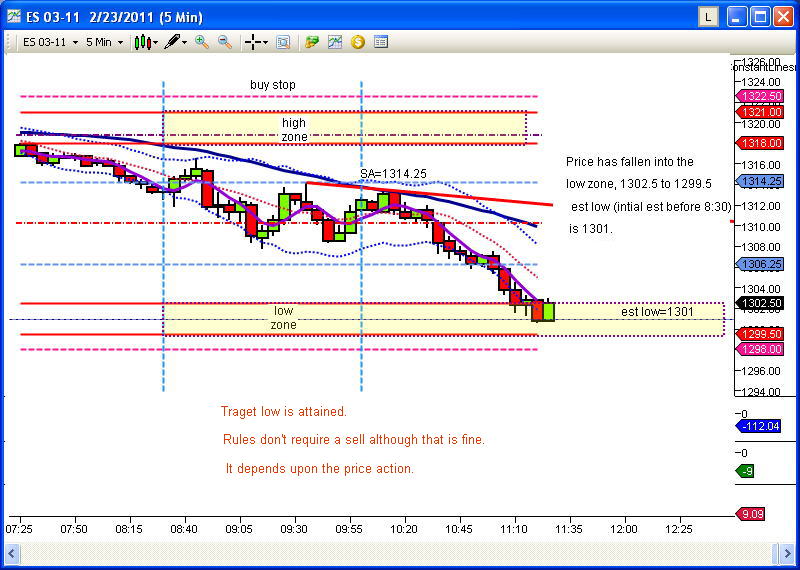Select 'Traget low is attained.' text
Screen dimensions: 800x570
coord(284,411)
